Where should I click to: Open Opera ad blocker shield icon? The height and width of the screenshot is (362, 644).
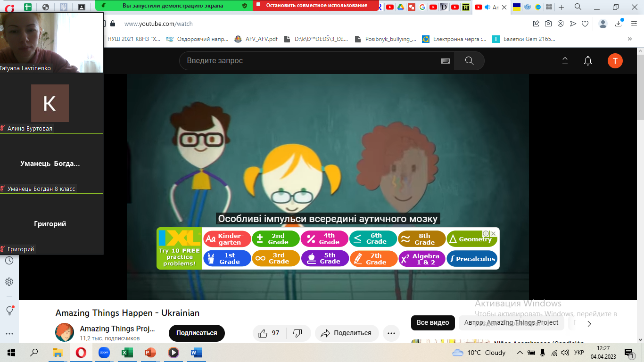[x=561, y=24]
